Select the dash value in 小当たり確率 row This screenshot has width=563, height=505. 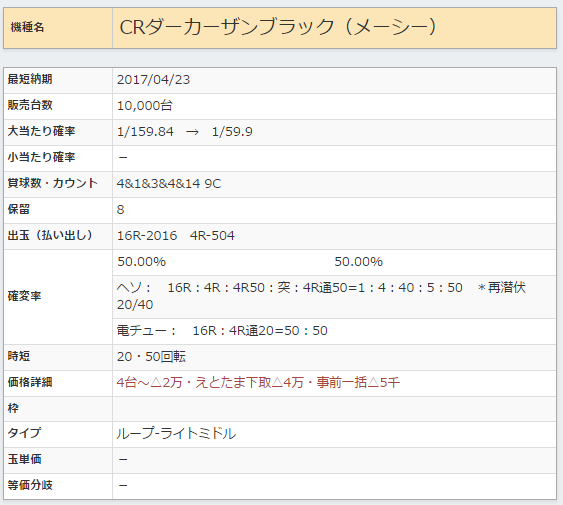coord(123,158)
